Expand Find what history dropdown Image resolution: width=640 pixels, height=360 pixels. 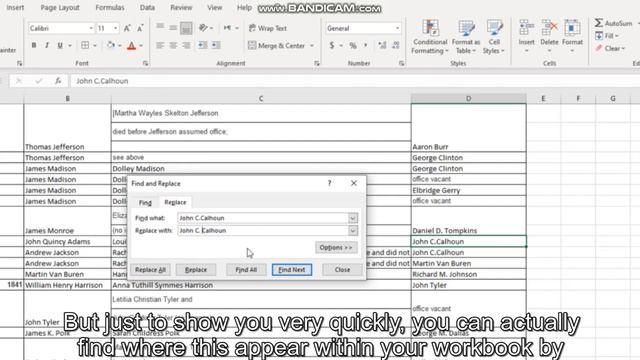353,218
